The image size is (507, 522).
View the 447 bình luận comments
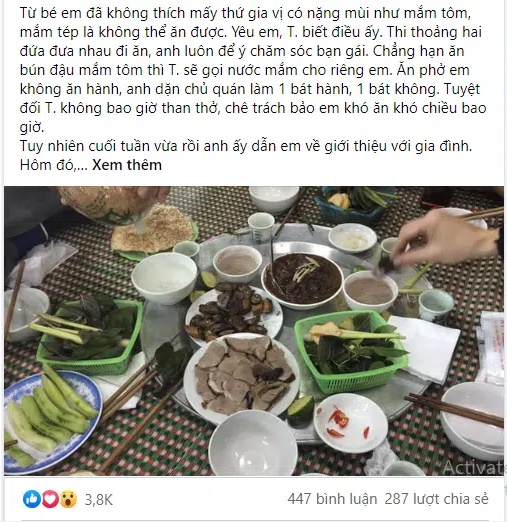pos(332,499)
